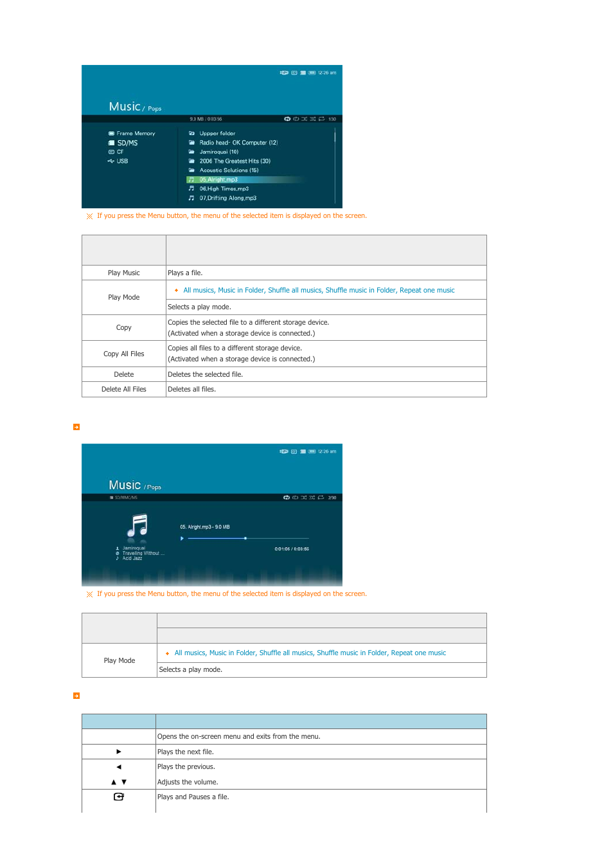Open the Jamiroquai (10) folder

point(218,152)
